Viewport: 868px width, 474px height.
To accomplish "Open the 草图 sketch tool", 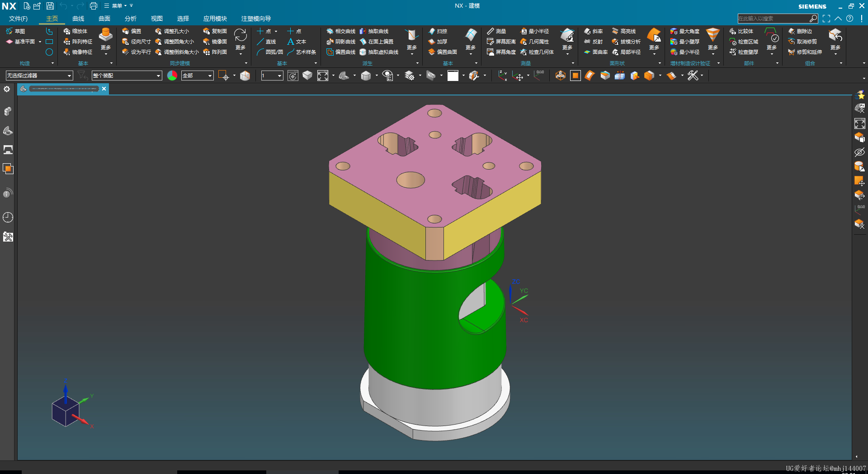I will (15, 31).
